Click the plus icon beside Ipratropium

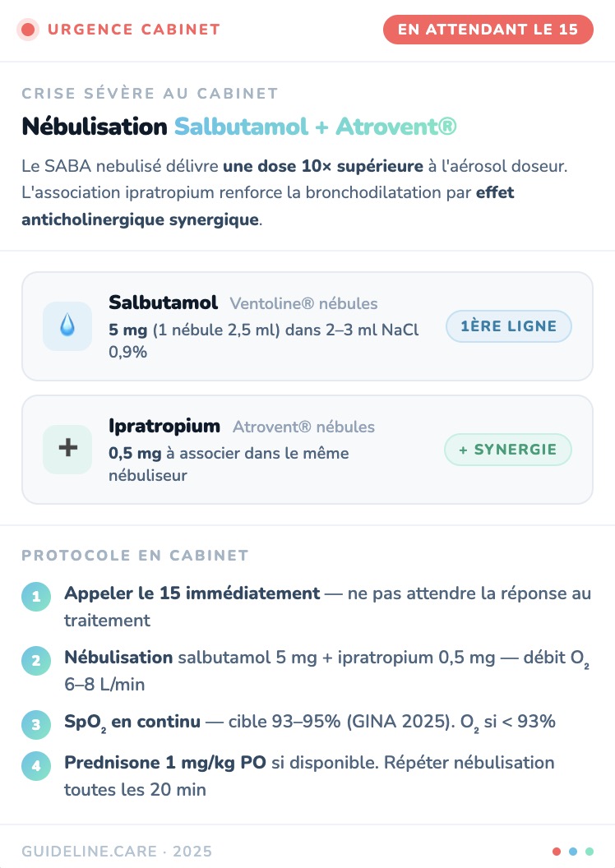(x=67, y=449)
